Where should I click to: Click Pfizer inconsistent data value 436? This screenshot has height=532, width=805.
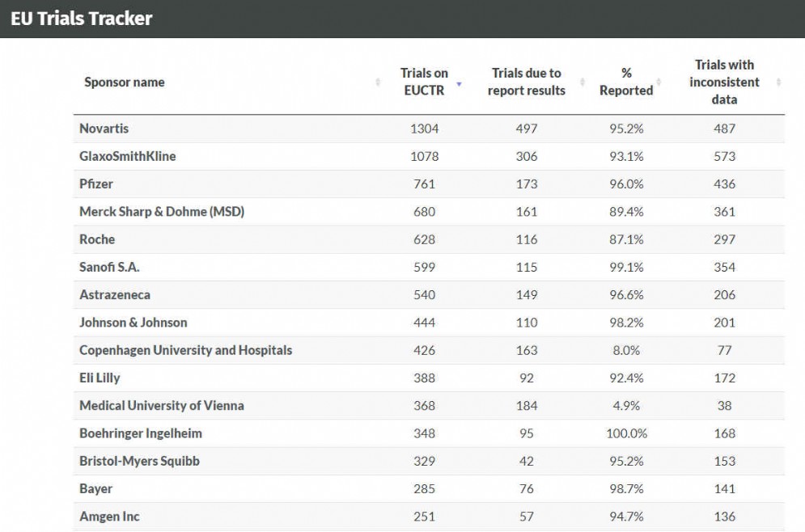724,184
